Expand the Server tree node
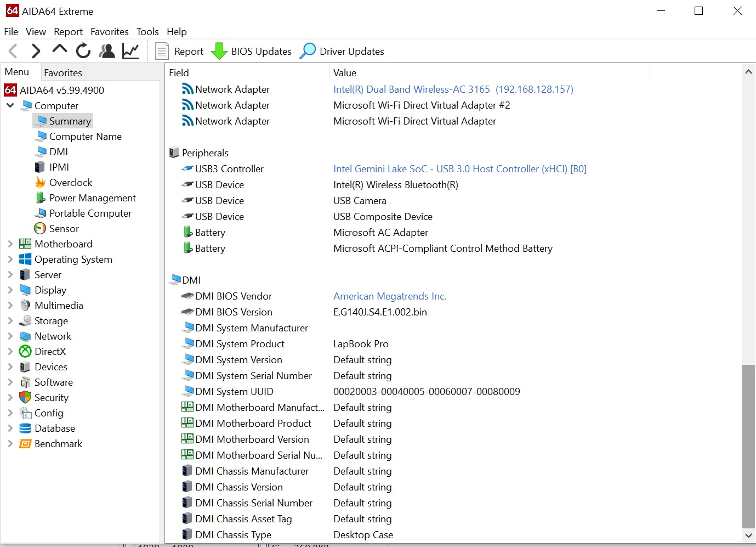756x547 pixels. click(10, 274)
